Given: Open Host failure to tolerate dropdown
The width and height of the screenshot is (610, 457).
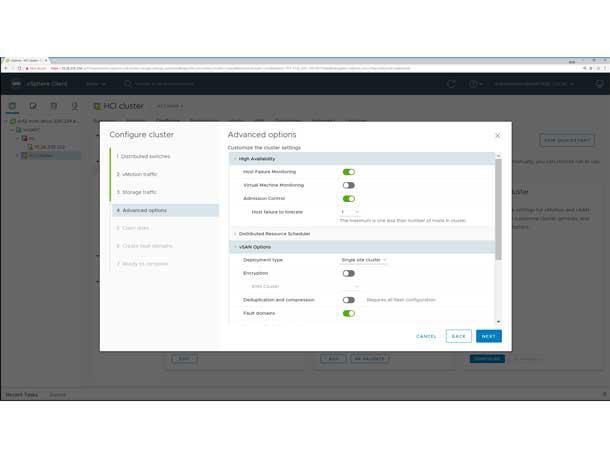Looking at the screenshot, I should pos(349,212).
